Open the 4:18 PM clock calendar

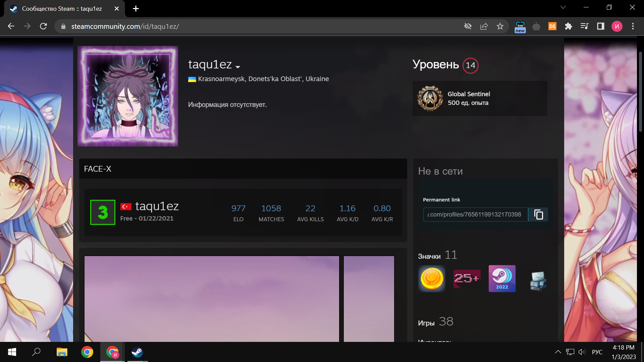pos(624,352)
